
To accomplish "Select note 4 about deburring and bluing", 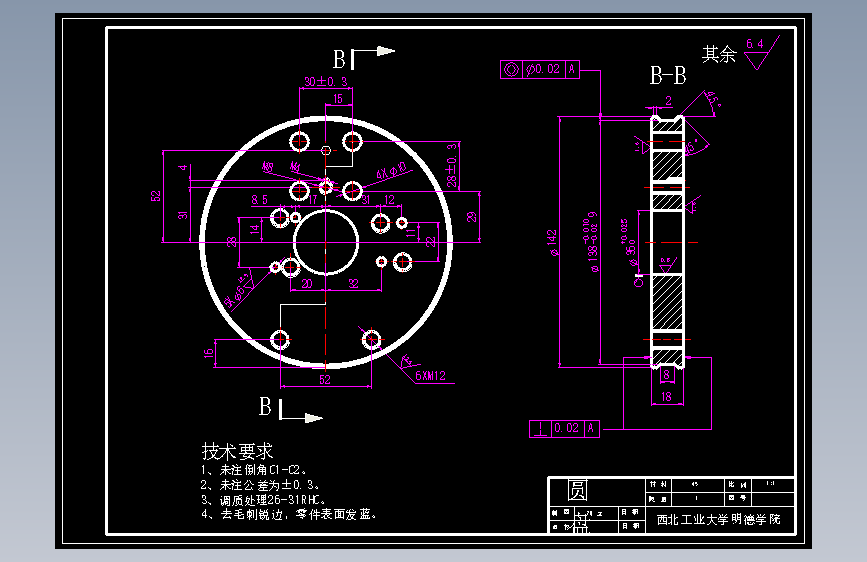I will (289, 514).
